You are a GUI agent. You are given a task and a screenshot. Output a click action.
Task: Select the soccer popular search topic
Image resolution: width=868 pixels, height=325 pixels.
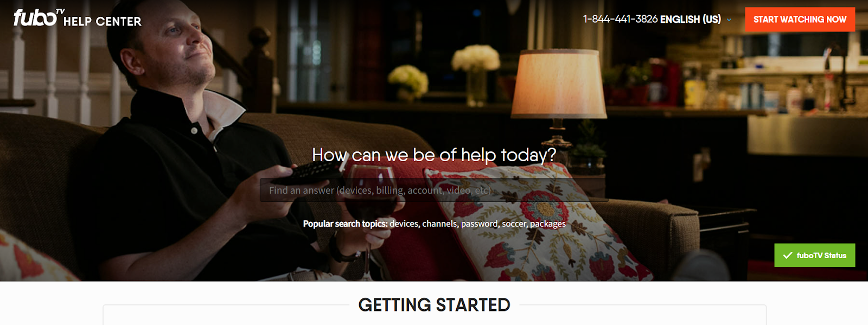point(514,224)
